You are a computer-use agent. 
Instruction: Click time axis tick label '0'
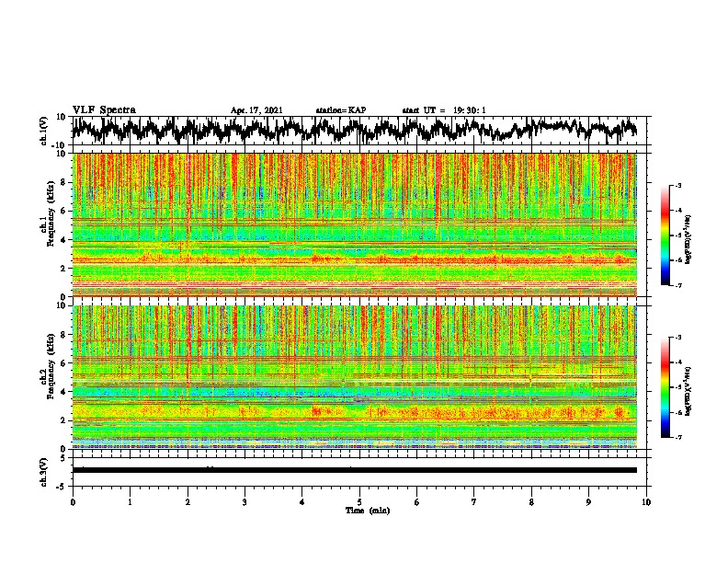[73, 502]
